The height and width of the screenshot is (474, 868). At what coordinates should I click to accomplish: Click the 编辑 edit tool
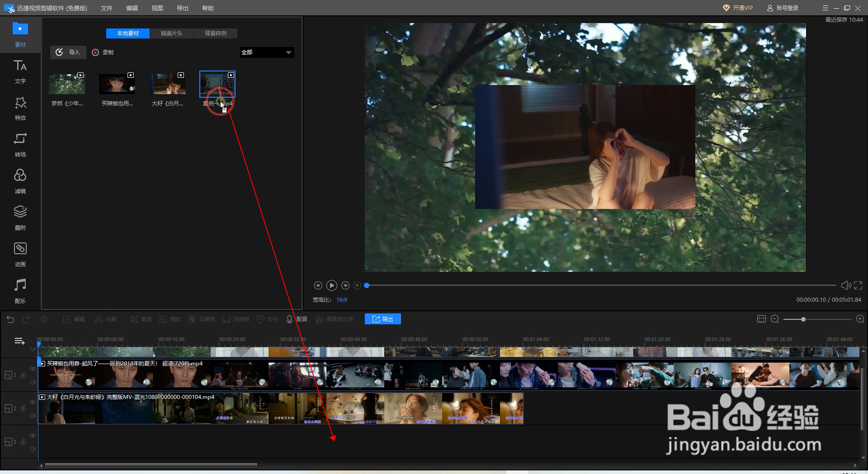click(74, 319)
